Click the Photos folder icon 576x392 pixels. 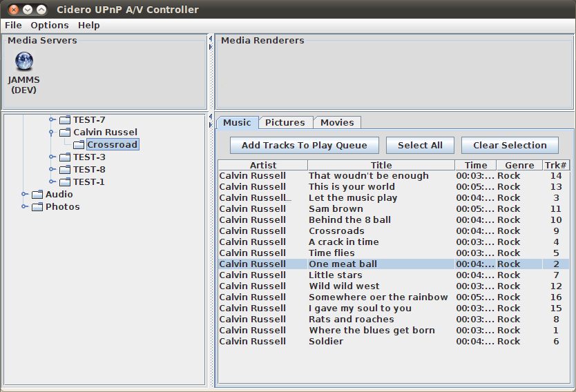pyautogui.click(x=37, y=206)
